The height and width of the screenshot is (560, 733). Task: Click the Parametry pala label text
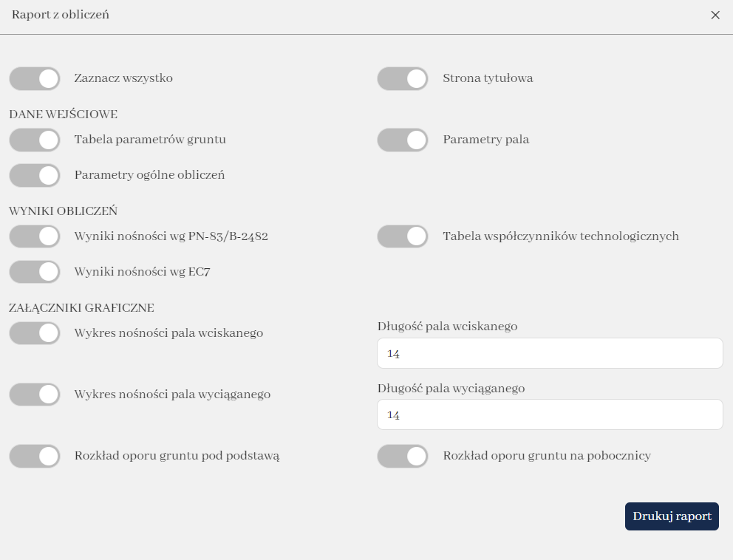pos(485,140)
